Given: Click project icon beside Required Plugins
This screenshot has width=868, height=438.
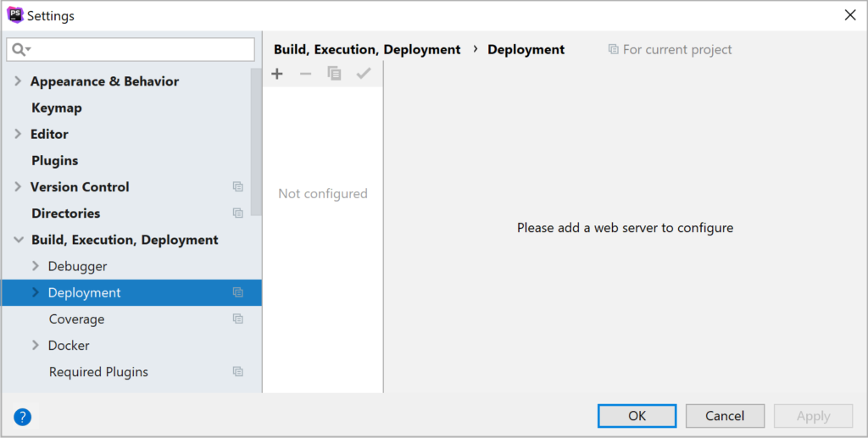Looking at the screenshot, I should (x=238, y=372).
